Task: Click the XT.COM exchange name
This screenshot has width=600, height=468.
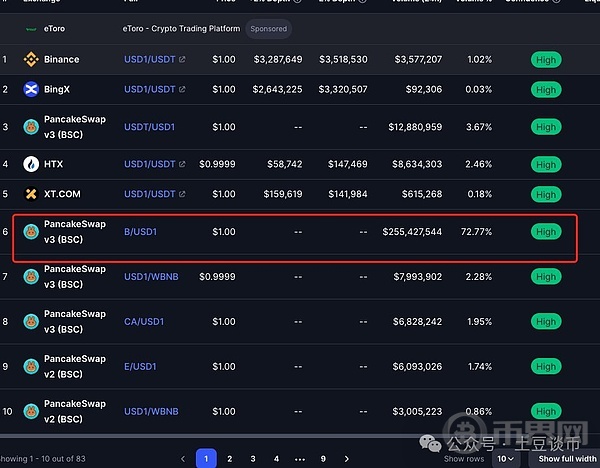Action: [62, 194]
